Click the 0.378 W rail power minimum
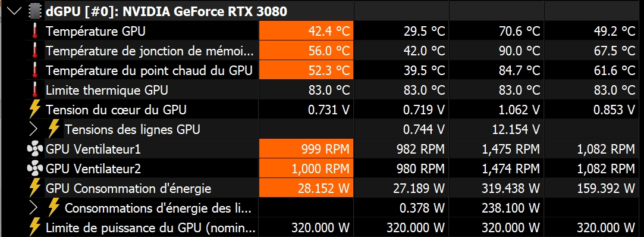 point(422,208)
